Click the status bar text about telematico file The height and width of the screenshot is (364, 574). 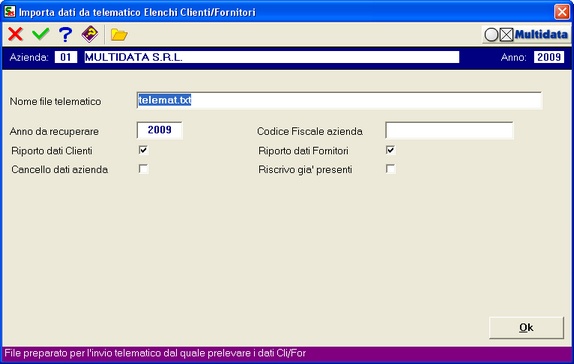(x=155, y=353)
